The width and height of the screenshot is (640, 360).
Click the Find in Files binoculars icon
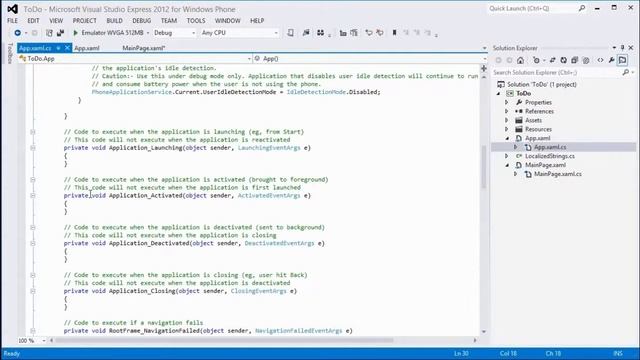[x=320, y=33]
